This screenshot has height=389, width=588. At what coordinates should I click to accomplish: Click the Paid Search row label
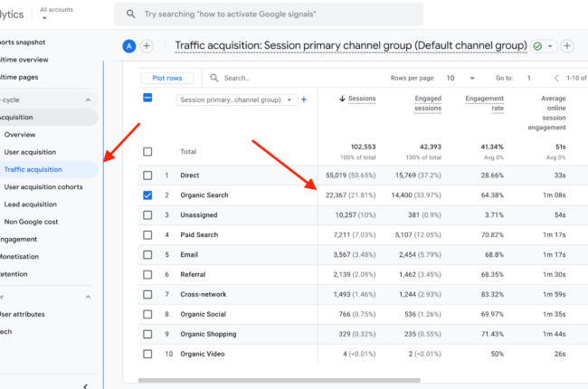click(199, 235)
